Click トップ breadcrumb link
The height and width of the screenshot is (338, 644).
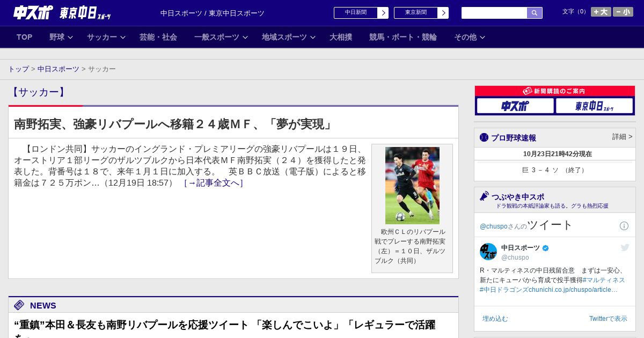[19, 69]
